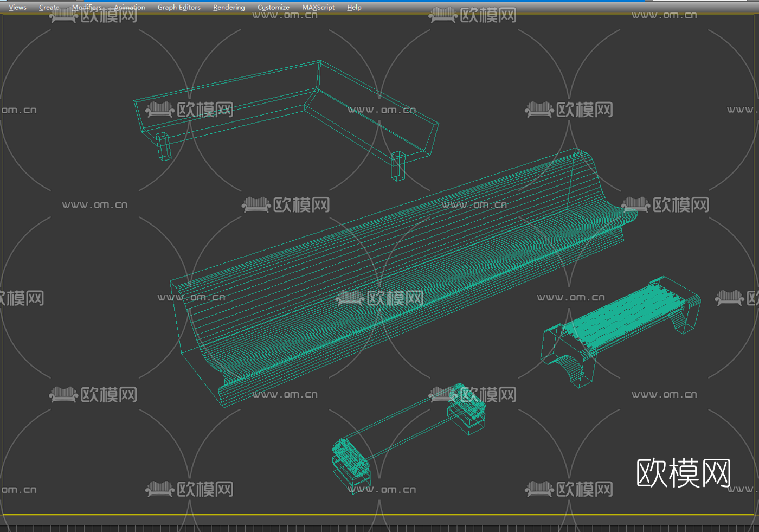Open the Help menu
Image resolution: width=759 pixels, height=532 pixels.
point(354,7)
